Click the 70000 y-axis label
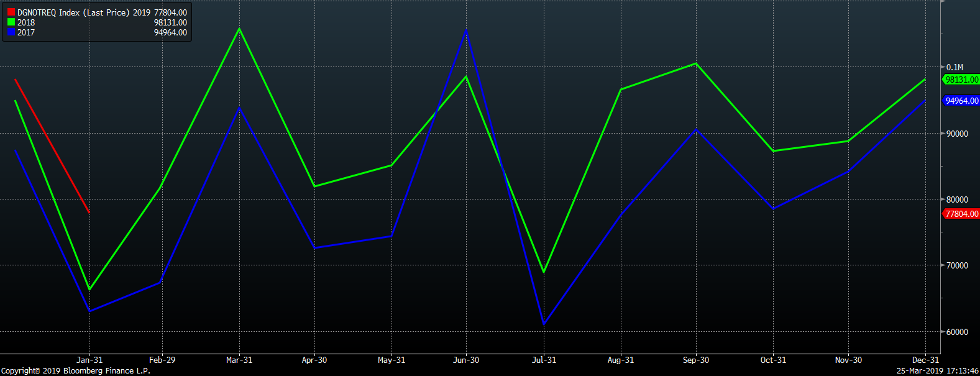Screen dimensions: 980x376 point(957,265)
